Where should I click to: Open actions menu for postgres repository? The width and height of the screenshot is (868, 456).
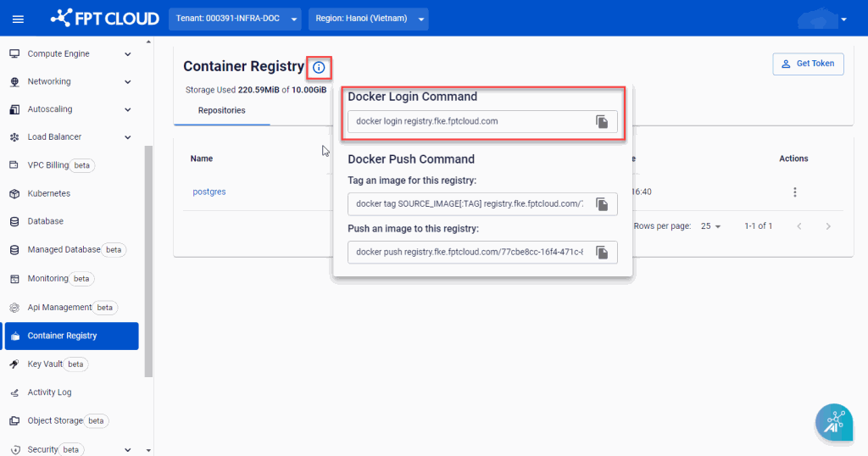(795, 192)
